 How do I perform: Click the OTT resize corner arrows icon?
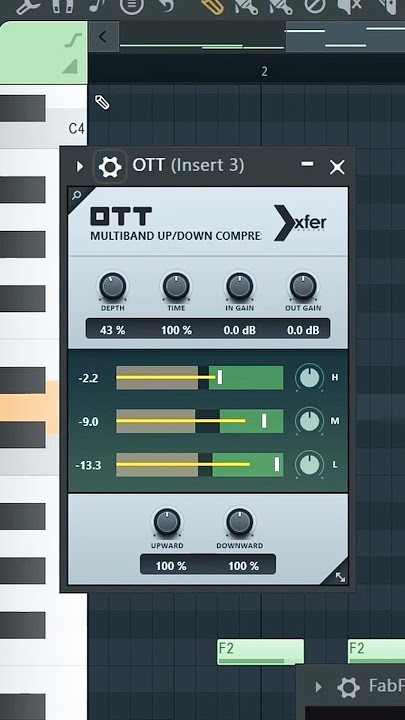[x=340, y=577]
